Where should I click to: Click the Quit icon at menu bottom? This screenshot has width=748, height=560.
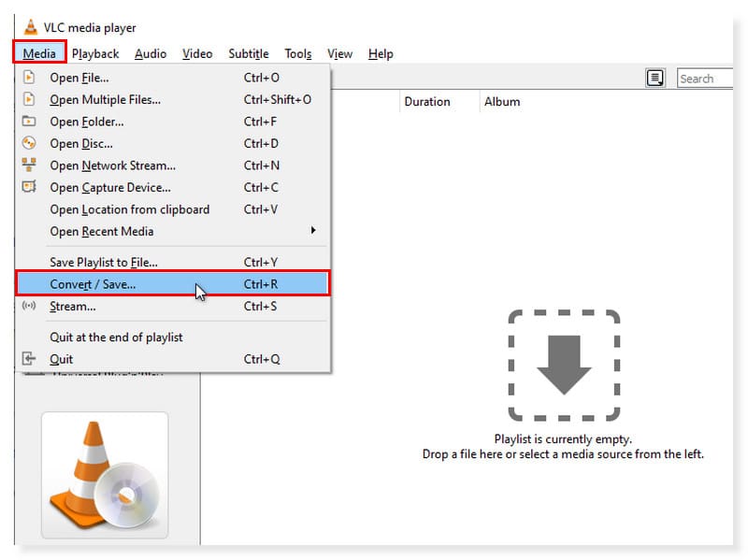pyautogui.click(x=29, y=359)
